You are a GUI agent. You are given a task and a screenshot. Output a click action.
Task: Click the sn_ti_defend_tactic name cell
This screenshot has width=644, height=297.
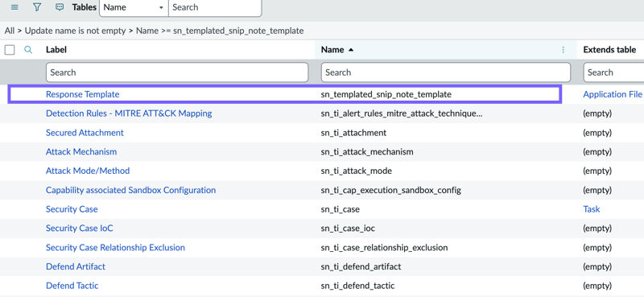357,286
